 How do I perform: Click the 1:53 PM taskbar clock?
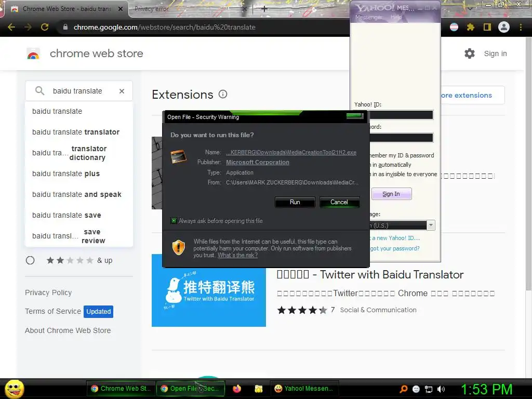(x=486, y=389)
